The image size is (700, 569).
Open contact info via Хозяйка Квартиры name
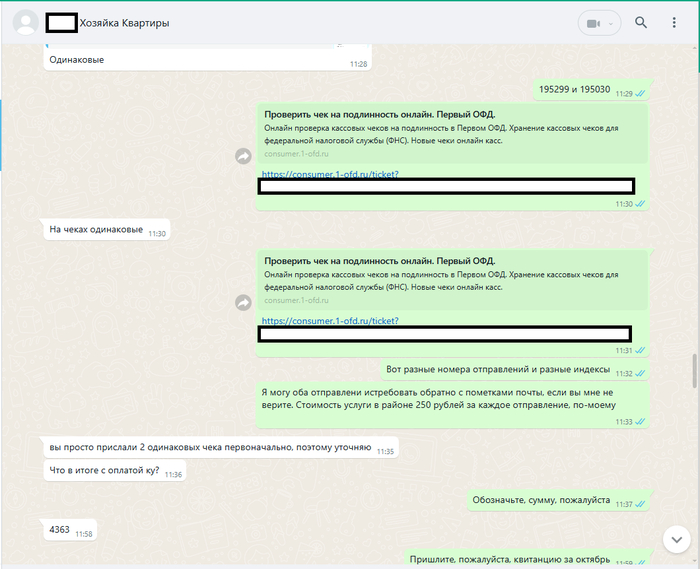tap(124, 23)
